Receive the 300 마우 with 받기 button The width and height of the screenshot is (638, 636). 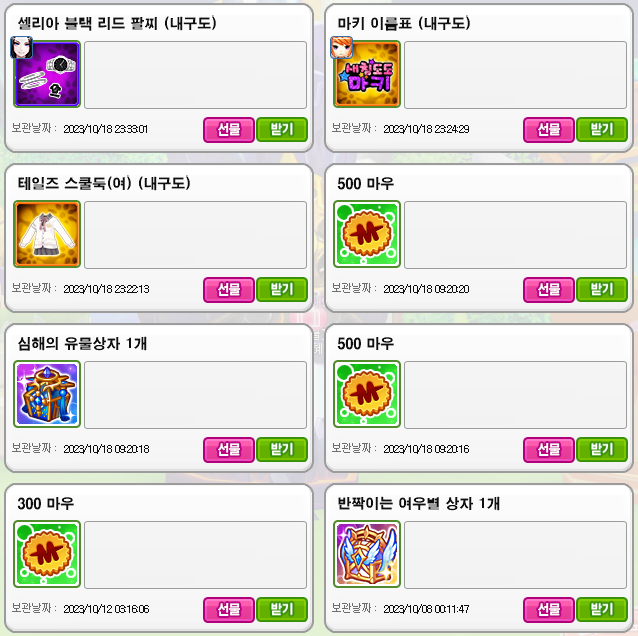282,610
